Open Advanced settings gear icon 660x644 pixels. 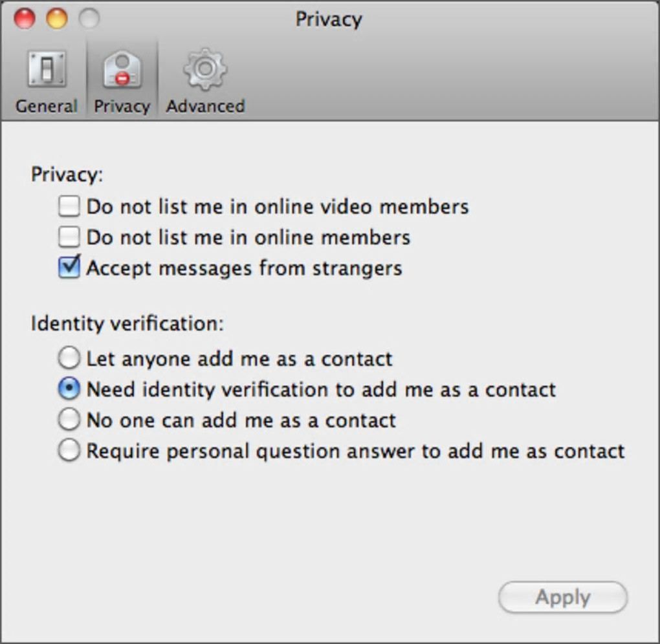point(205,69)
